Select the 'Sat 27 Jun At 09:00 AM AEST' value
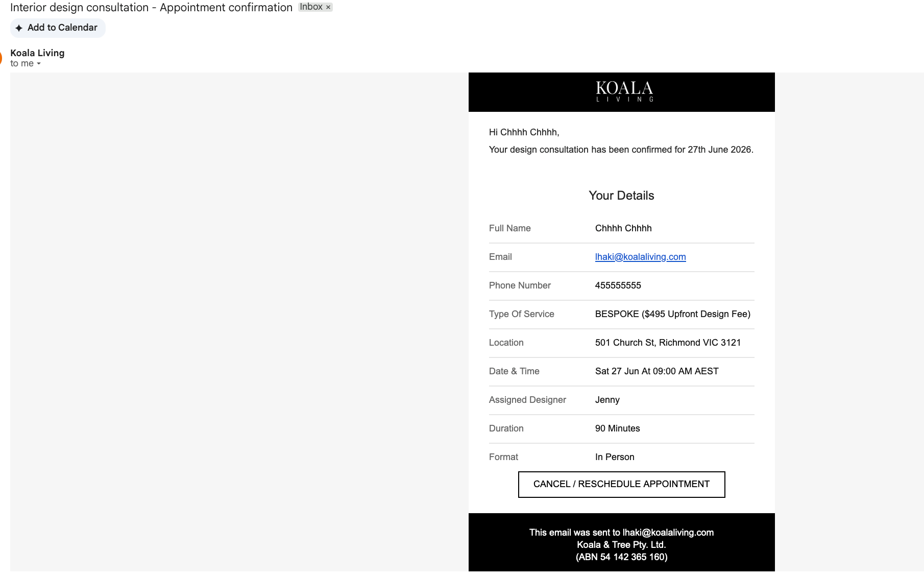924x577 pixels. coord(656,371)
